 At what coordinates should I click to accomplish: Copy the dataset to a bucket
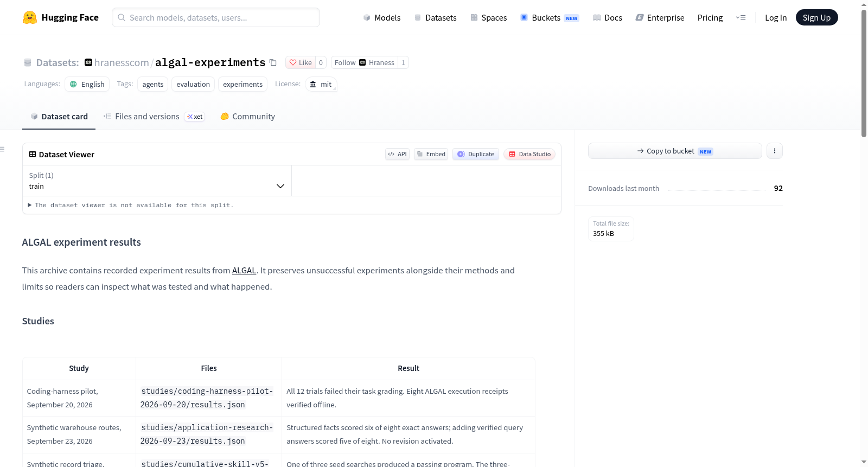coord(675,151)
